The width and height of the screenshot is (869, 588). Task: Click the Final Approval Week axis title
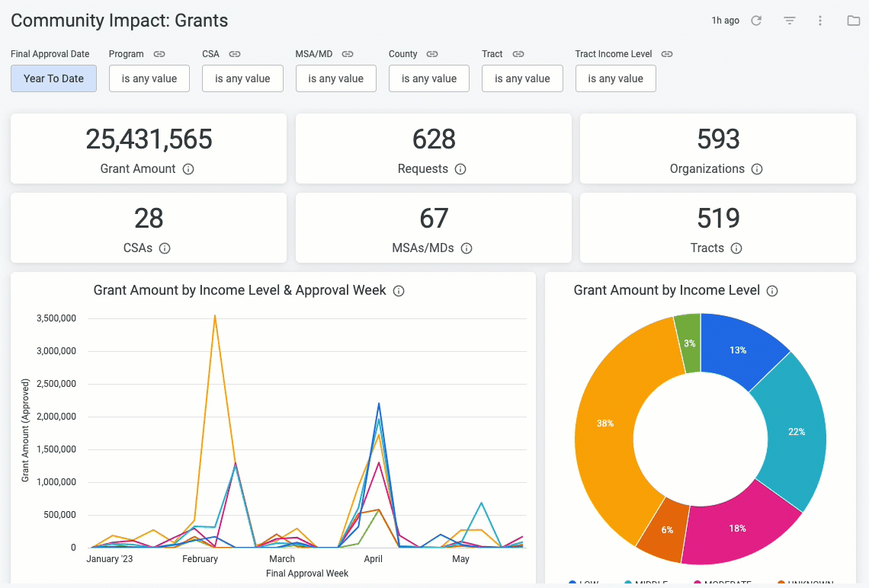[x=307, y=574]
